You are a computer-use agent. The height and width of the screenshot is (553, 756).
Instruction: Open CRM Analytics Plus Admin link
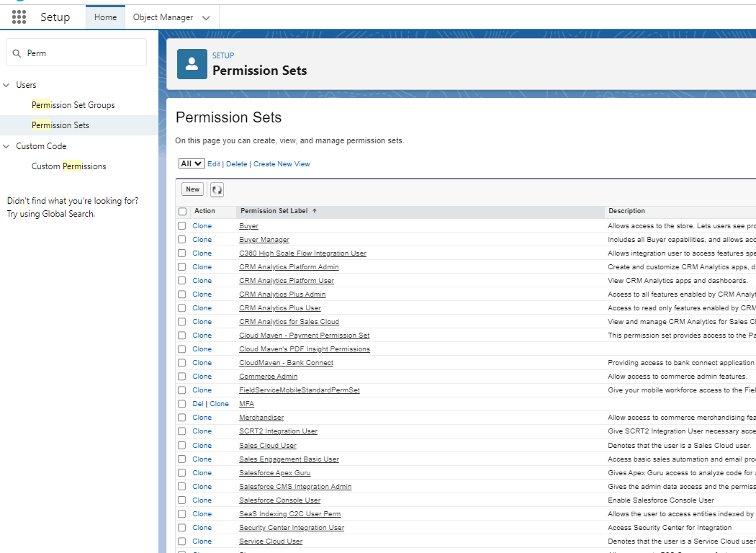click(282, 294)
